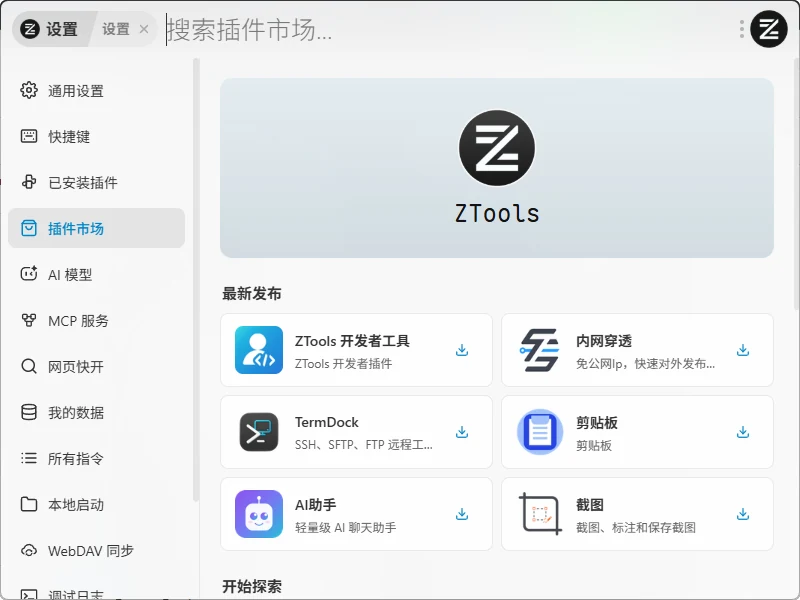Click the three-dot more menu icon
The width and height of the screenshot is (800, 600).
pos(741,29)
